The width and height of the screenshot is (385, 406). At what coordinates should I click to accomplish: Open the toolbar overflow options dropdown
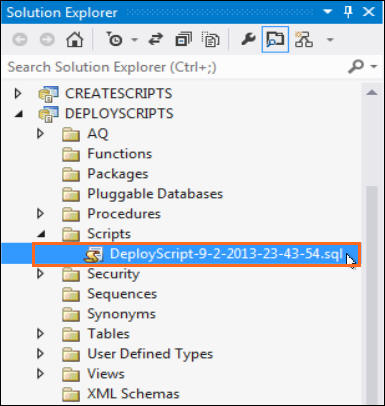[330, 40]
